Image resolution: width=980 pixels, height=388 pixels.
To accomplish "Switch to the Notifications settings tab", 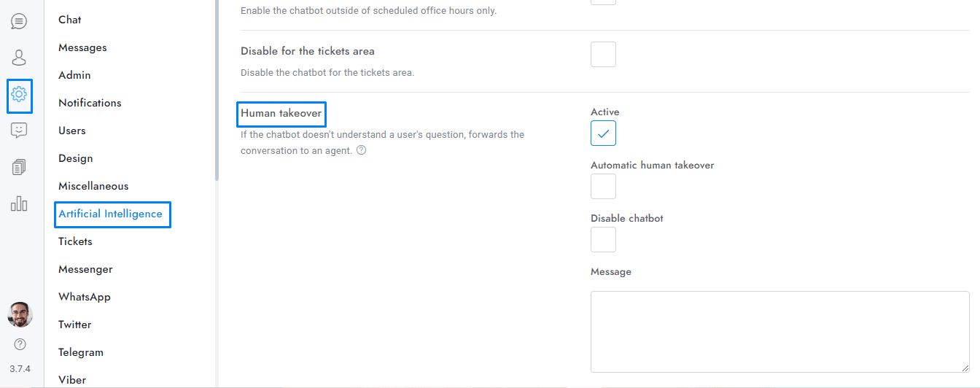I will click(x=90, y=103).
